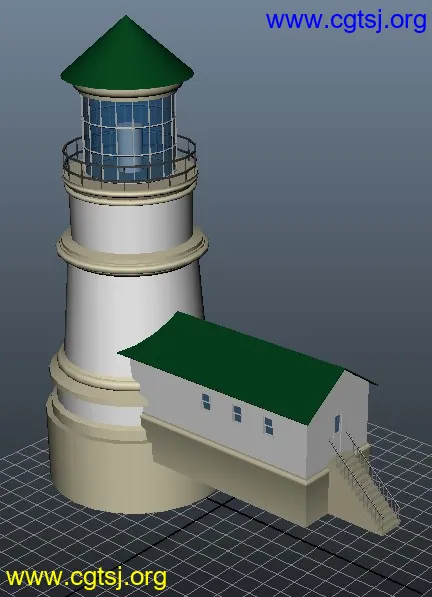
Task: Click the third window nearest the annex door
Action: pyautogui.click(x=269, y=426)
